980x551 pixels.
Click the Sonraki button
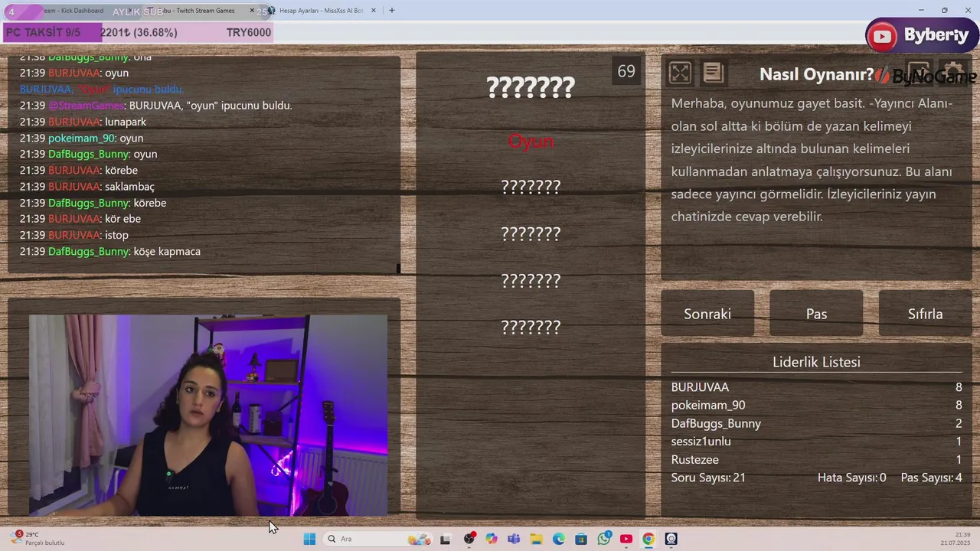point(707,314)
